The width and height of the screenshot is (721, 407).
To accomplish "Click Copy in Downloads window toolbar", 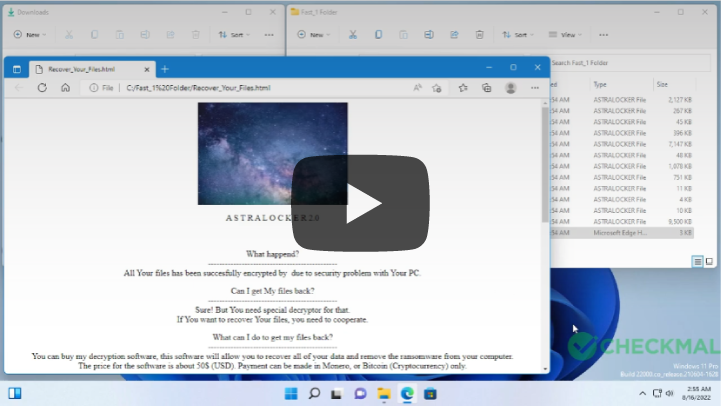I will (94, 34).
